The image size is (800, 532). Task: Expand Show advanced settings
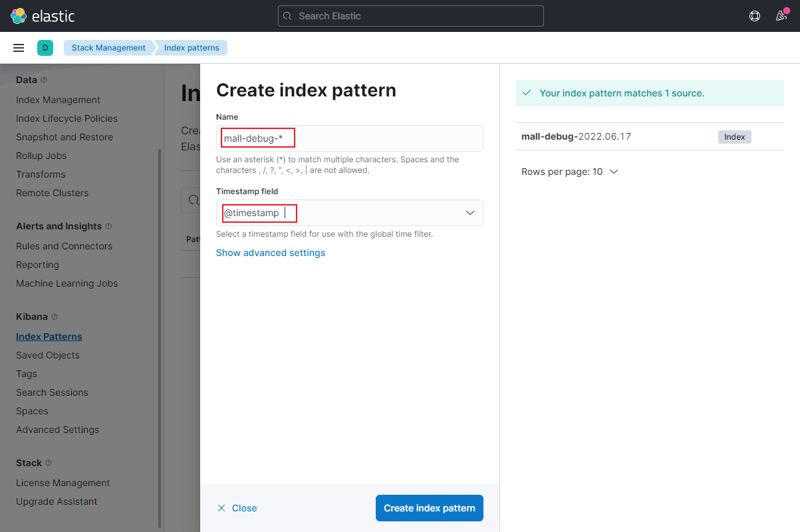click(x=271, y=253)
